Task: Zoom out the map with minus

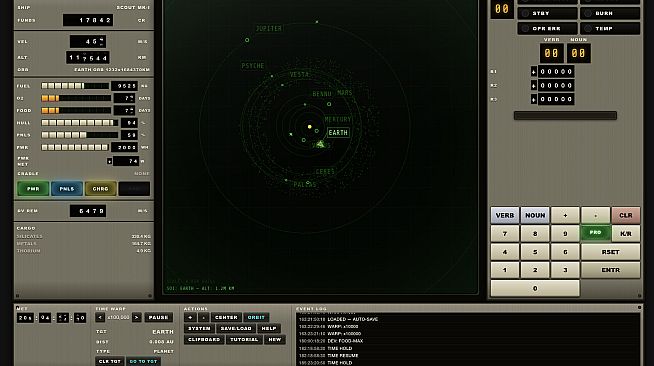Action: click(x=204, y=317)
